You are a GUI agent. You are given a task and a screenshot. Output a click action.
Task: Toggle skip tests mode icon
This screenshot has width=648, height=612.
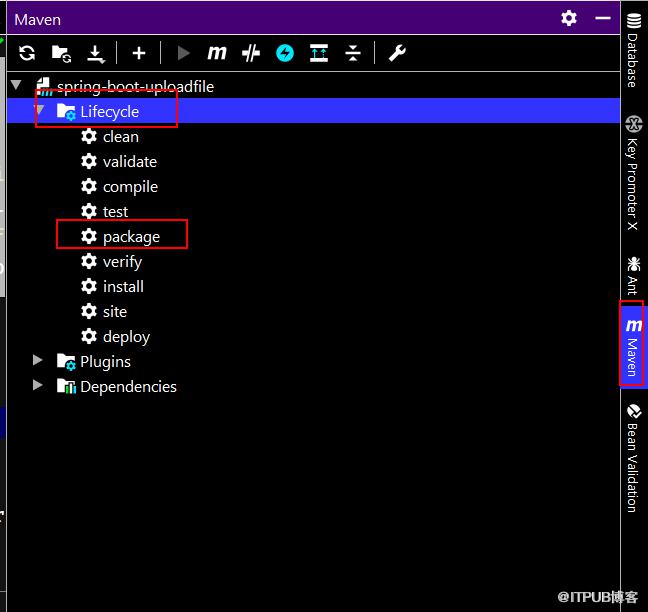pos(251,53)
